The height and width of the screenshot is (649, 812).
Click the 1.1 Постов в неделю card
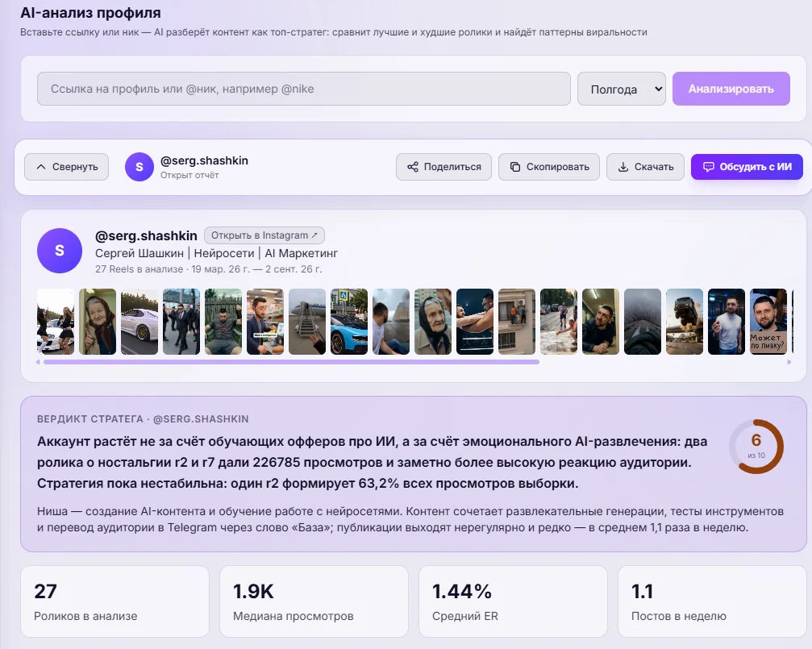(x=712, y=601)
